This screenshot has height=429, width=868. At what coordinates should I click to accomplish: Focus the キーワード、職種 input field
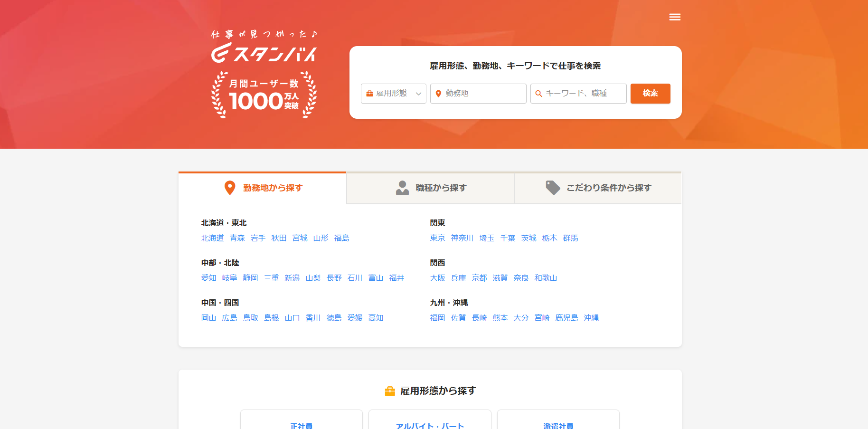coord(583,94)
